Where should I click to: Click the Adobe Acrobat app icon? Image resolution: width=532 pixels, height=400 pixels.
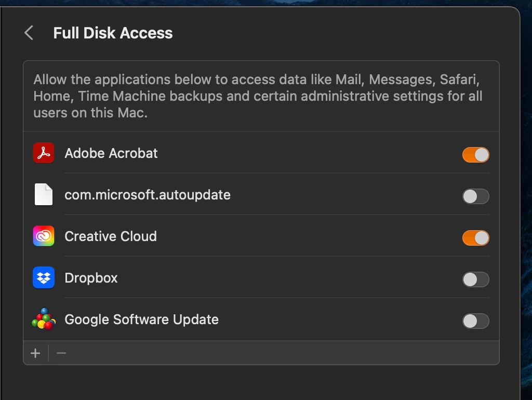(x=44, y=153)
